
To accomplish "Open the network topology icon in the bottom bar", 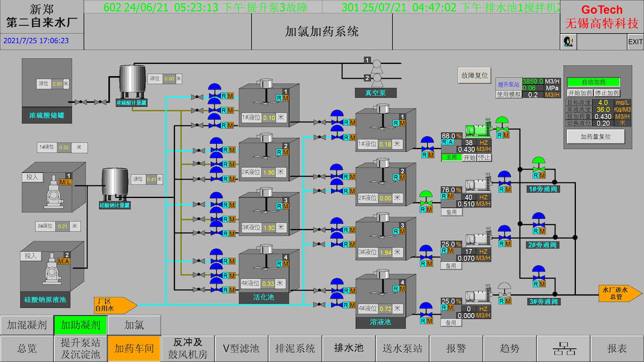I will coord(563,349).
